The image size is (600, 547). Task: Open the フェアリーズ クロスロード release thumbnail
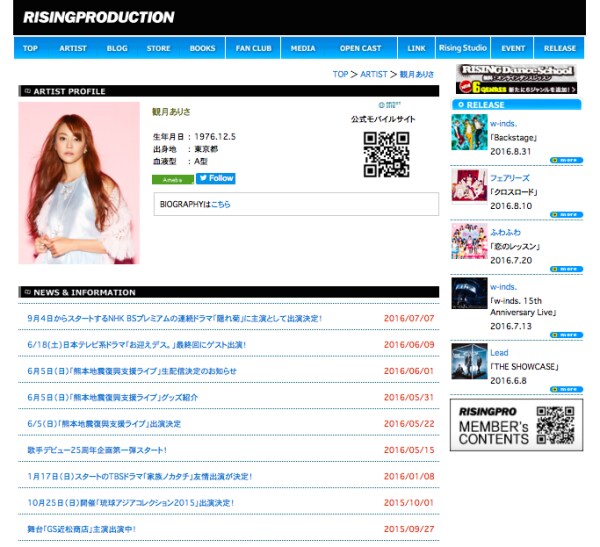pyautogui.click(x=469, y=187)
